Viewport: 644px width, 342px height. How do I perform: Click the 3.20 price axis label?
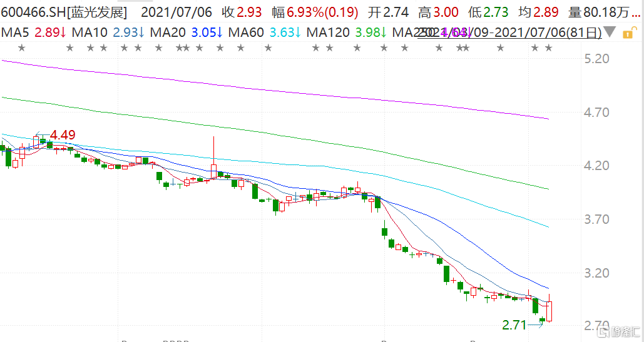pos(596,273)
